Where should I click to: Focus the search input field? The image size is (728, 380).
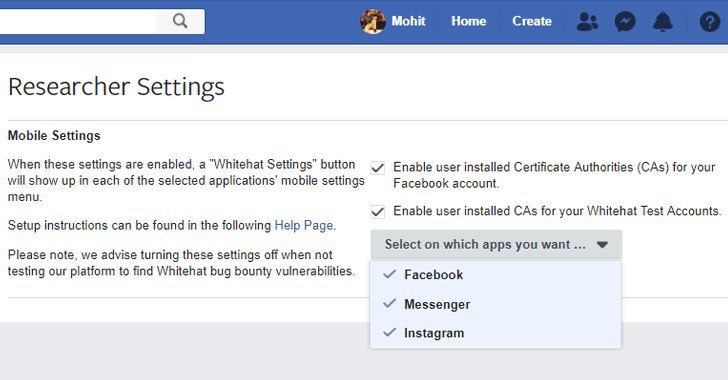tap(78, 21)
